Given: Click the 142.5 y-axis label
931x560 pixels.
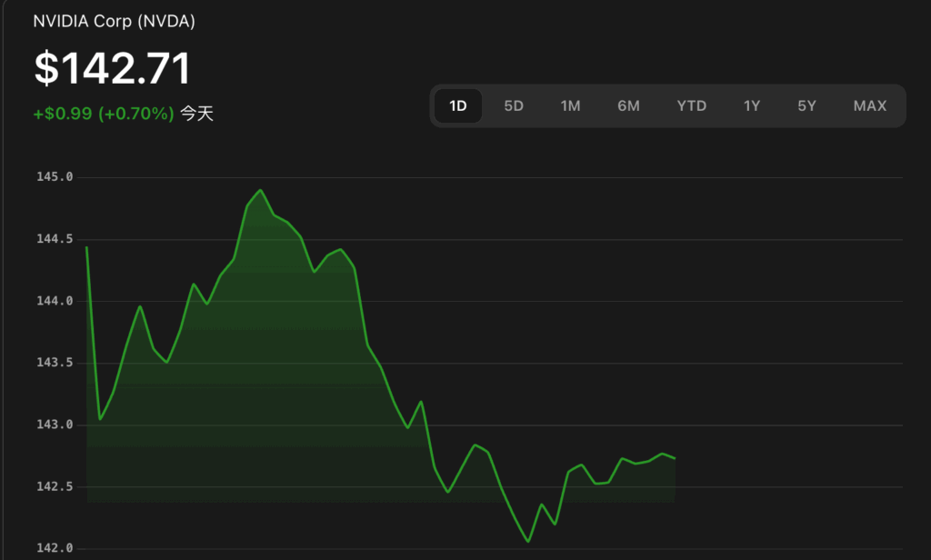Looking at the screenshot, I should coord(55,486).
